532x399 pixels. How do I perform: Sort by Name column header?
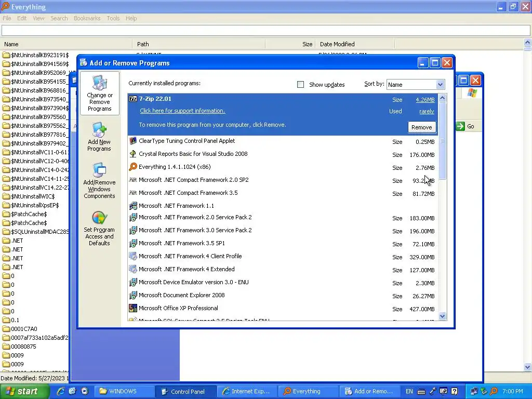coord(66,44)
